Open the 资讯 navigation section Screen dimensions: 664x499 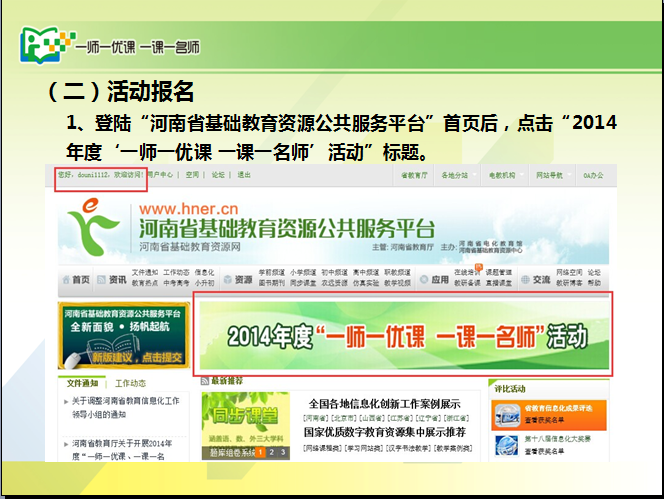117,280
